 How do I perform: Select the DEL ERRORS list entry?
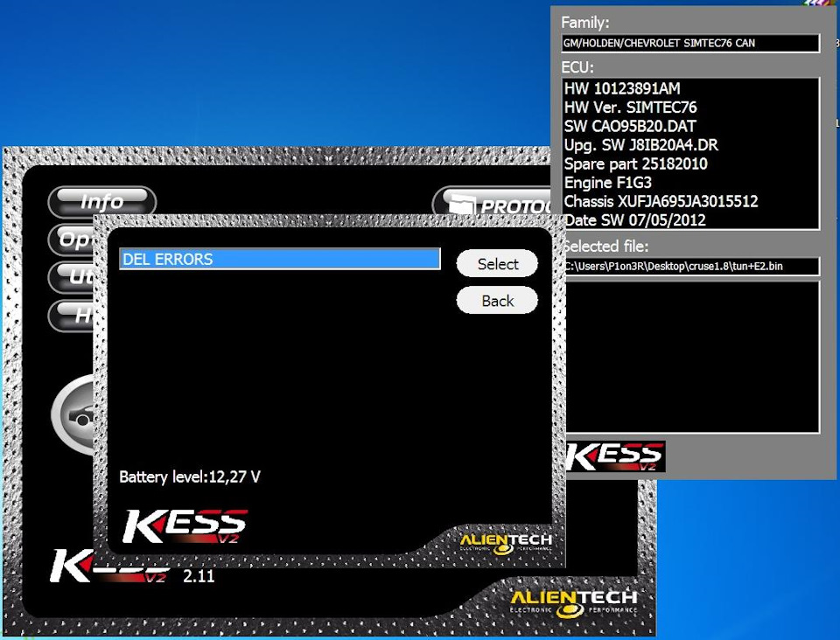280,259
